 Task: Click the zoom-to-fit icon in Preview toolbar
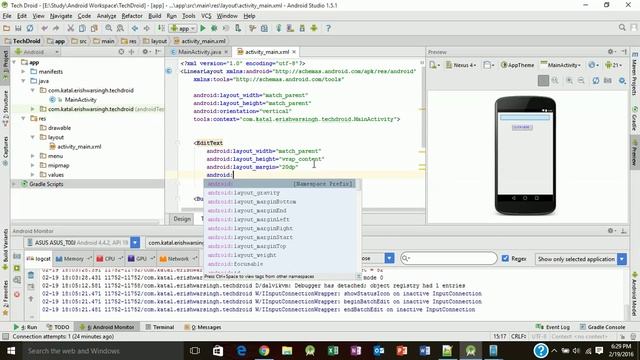(543, 81)
